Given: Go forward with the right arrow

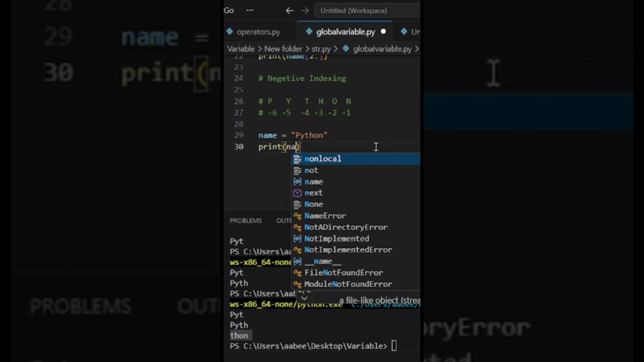Looking at the screenshot, I should coord(305,10).
